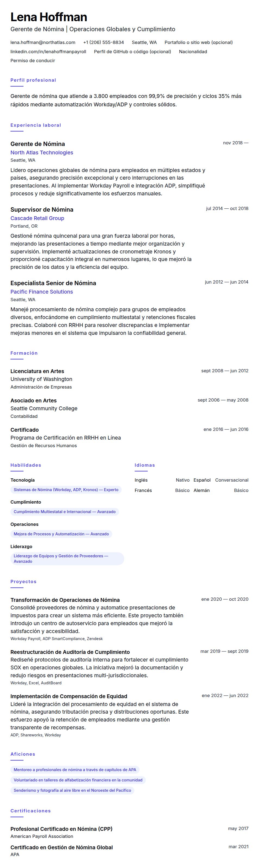Image resolution: width=259 pixels, height=868 pixels.
Task: Click the Aficiones section heading
Action: point(23,754)
